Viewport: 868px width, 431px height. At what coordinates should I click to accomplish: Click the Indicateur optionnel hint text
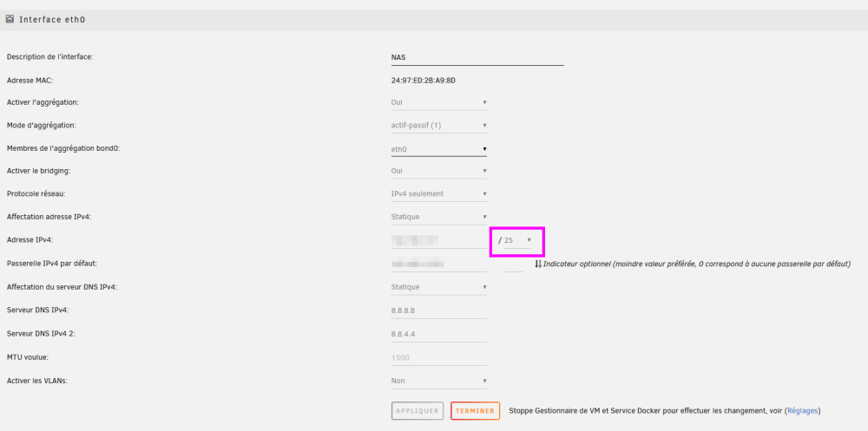pos(697,264)
